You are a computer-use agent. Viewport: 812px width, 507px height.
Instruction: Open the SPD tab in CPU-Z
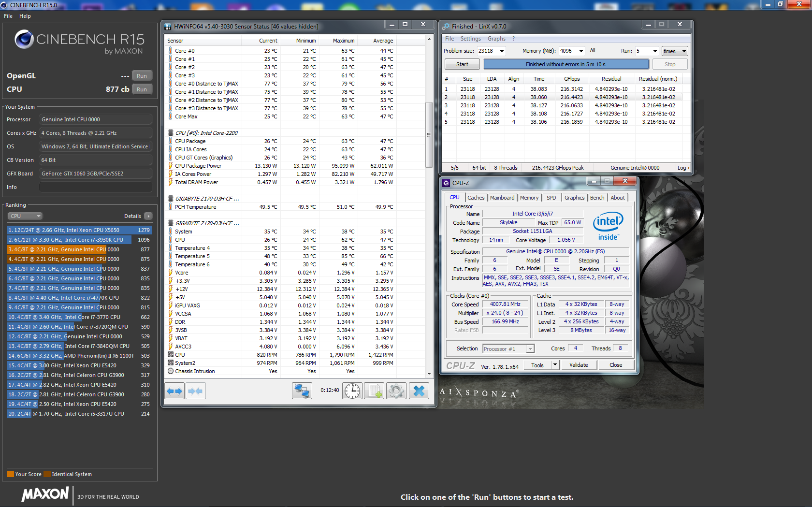click(551, 198)
